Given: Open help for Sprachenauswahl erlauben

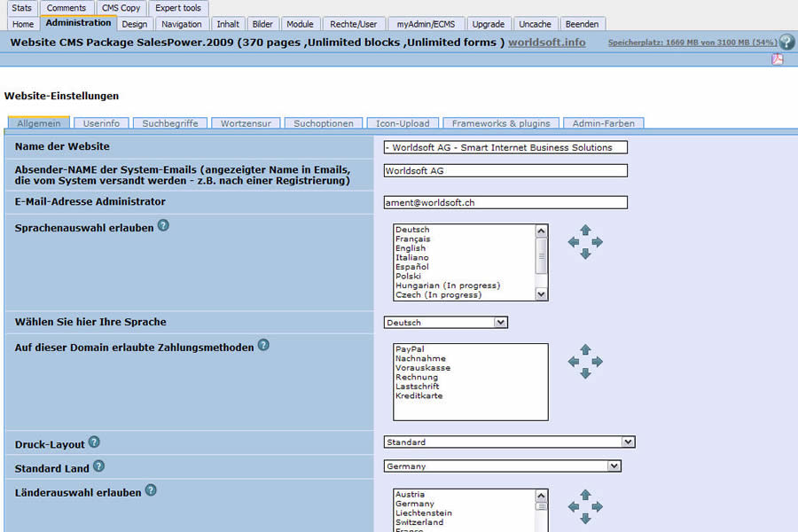Looking at the screenshot, I should click(163, 225).
